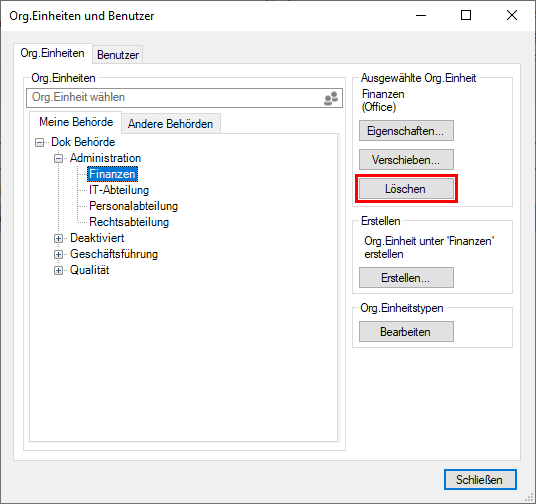Select the Qualität tree item

pos(90,270)
